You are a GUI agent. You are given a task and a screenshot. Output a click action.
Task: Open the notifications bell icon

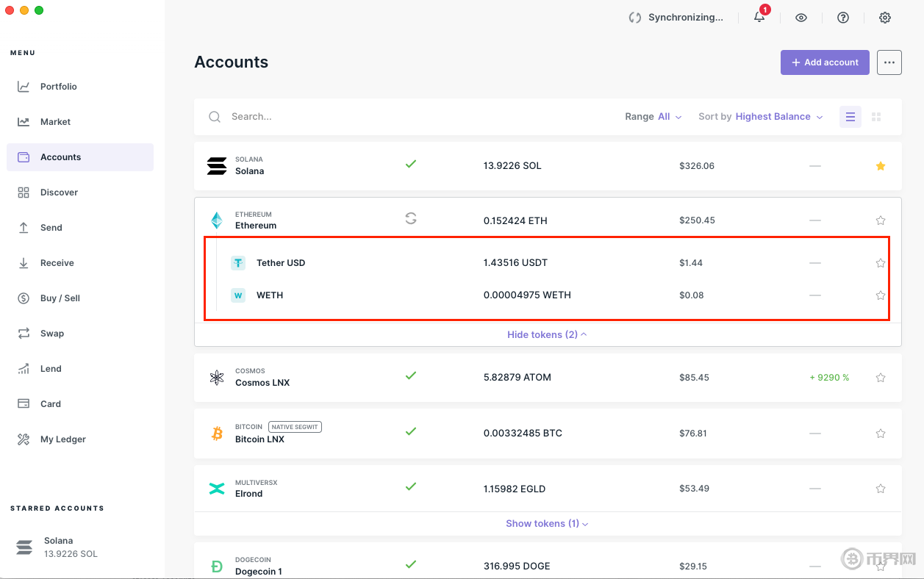click(759, 17)
